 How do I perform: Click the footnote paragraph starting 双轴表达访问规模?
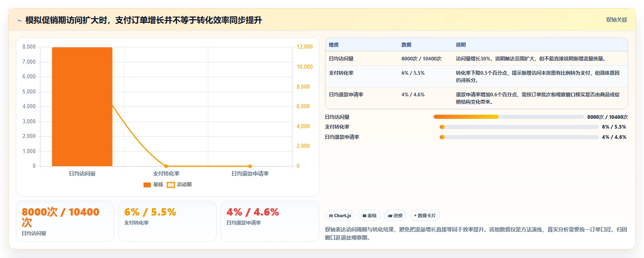tap(476, 234)
